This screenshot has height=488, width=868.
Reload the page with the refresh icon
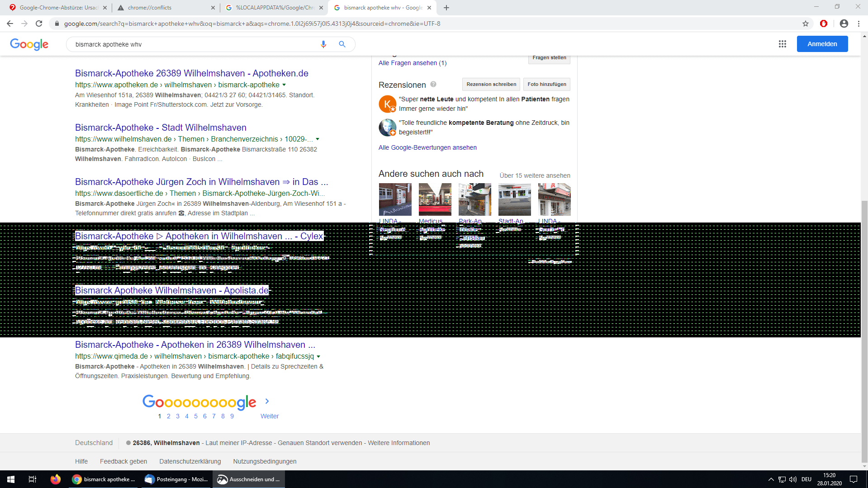(x=39, y=24)
